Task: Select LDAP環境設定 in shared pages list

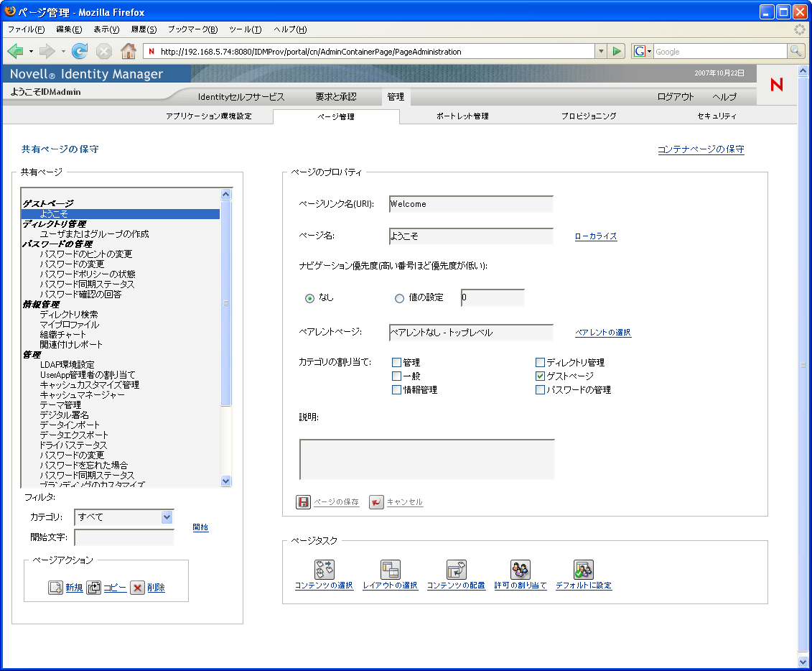Action: pos(67,365)
